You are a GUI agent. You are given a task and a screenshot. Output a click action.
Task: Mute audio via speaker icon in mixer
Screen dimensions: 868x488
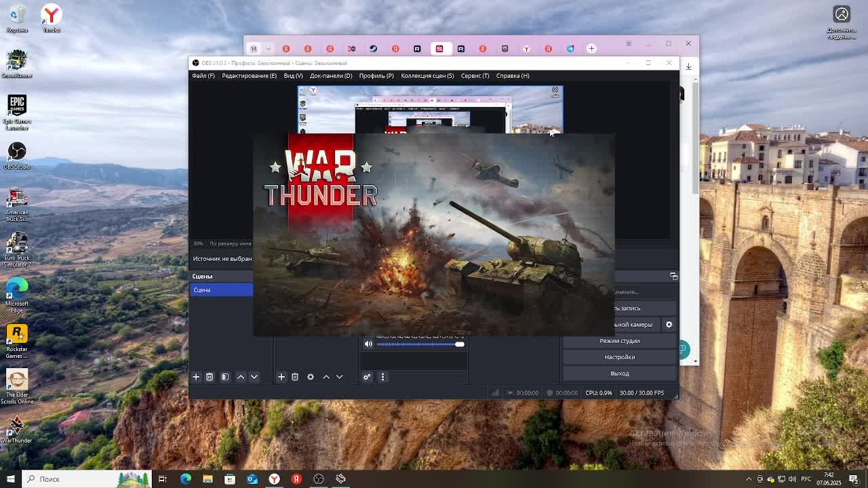[368, 344]
